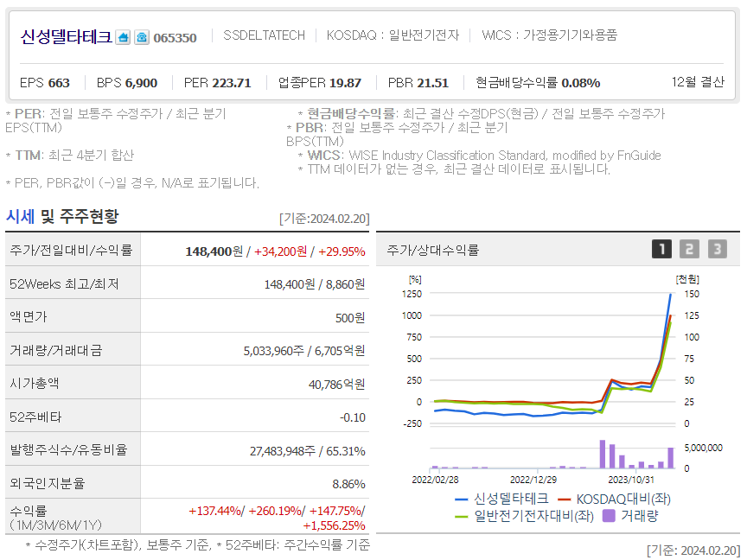Viewport: 747px width, 560px height.
Task: Click the latest tall volume bar in chart
Action: tap(670, 458)
